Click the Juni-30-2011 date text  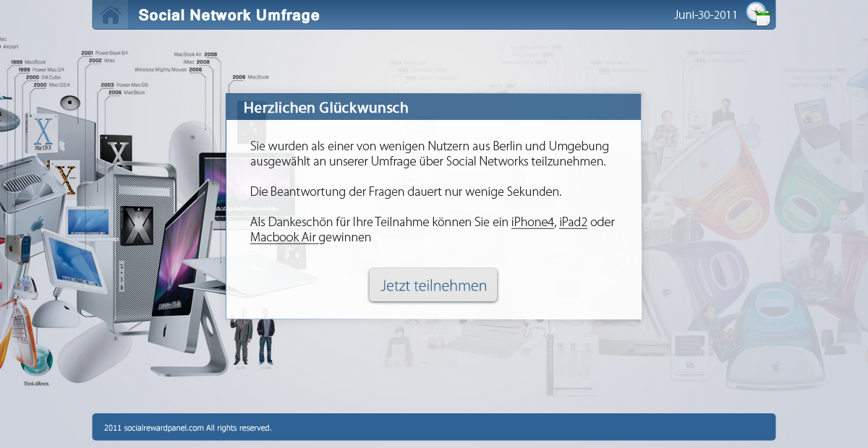(x=705, y=15)
